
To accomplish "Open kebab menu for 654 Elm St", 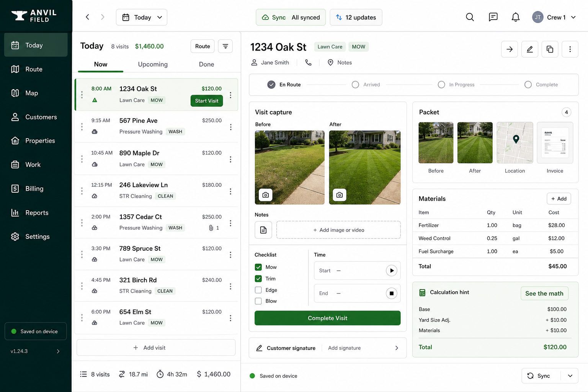I will coord(230,318).
